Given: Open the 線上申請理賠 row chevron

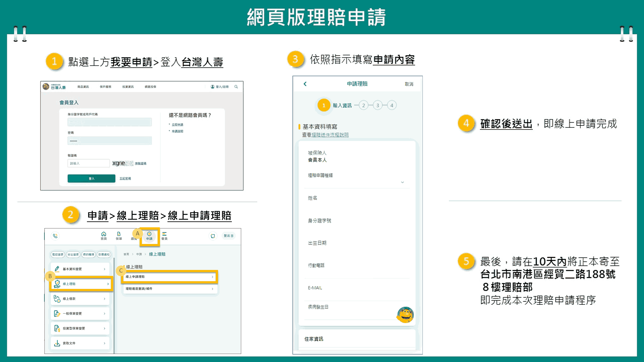Looking at the screenshot, I should click(213, 277).
